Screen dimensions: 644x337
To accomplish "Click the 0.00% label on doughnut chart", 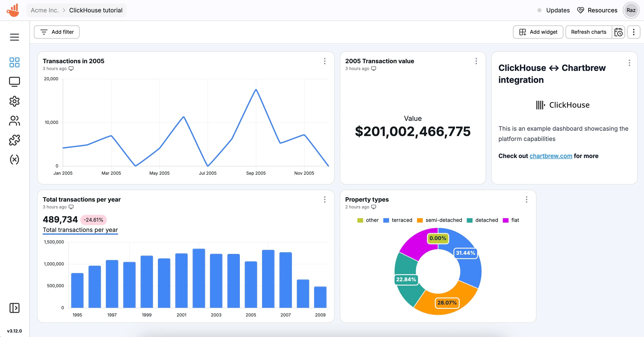I will [x=438, y=238].
